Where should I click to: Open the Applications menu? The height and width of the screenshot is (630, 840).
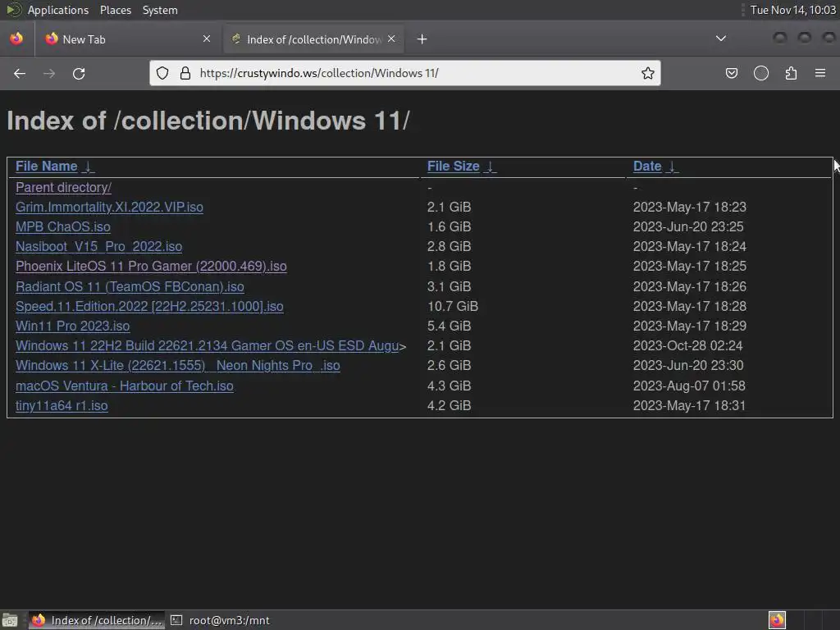pos(58,10)
